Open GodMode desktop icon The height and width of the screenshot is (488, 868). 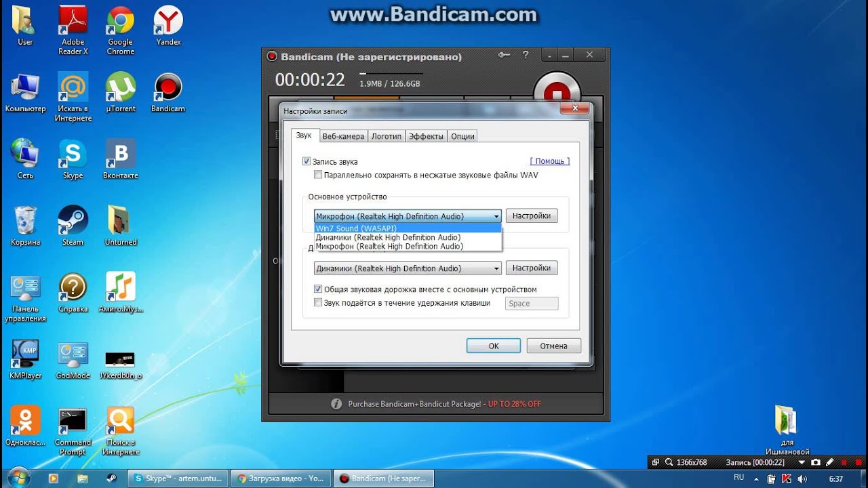(73, 360)
